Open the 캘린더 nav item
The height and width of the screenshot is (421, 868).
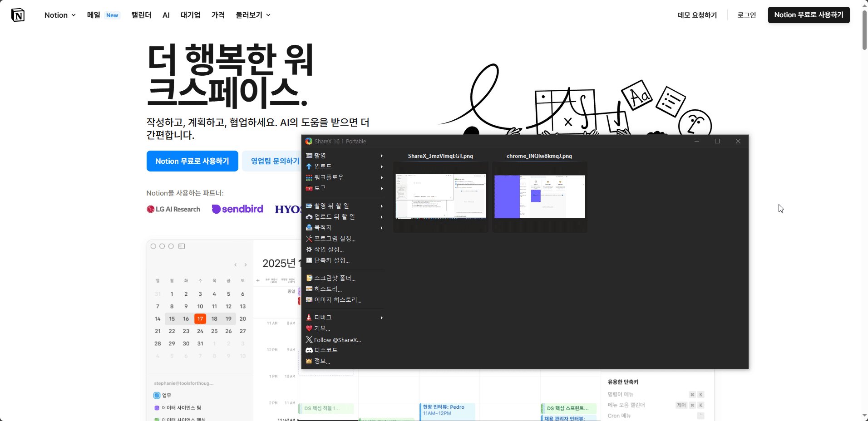click(141, 15)
